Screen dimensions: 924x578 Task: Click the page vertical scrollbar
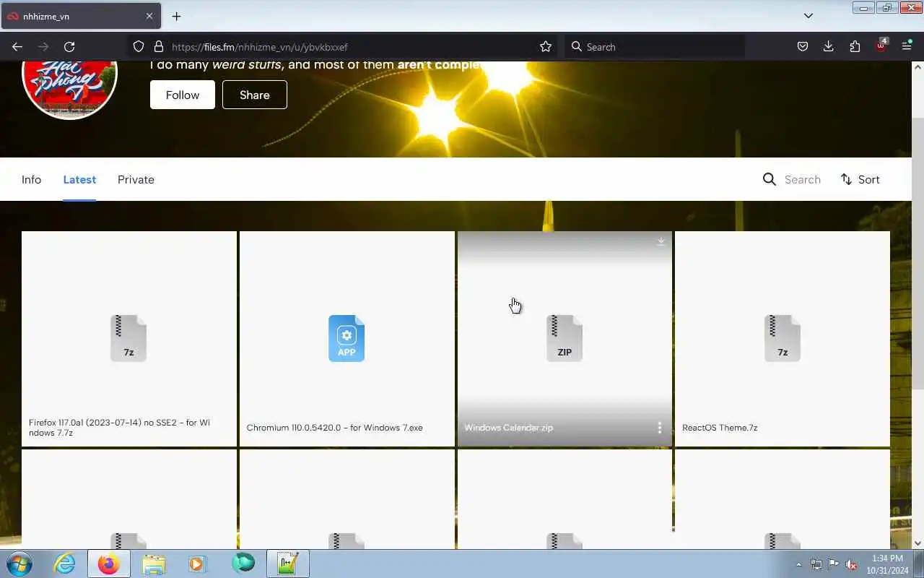[x=918, y=253]
